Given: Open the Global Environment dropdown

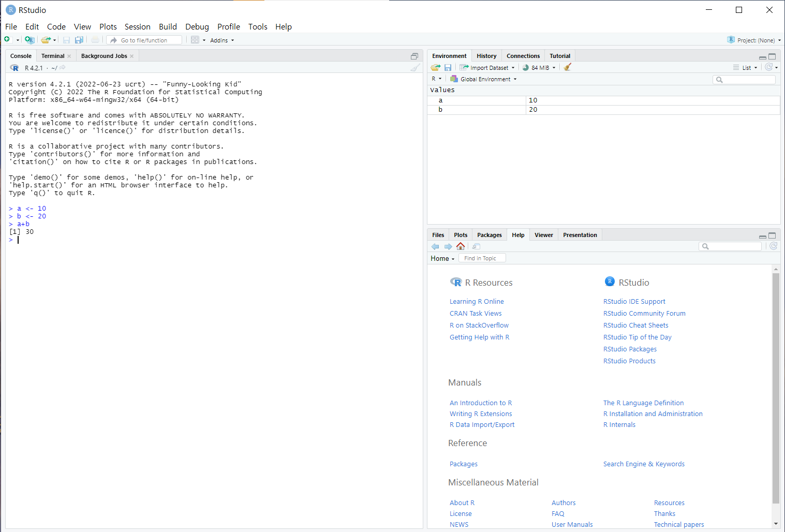Looking at the screenshot, I should (x=483, y=79).
